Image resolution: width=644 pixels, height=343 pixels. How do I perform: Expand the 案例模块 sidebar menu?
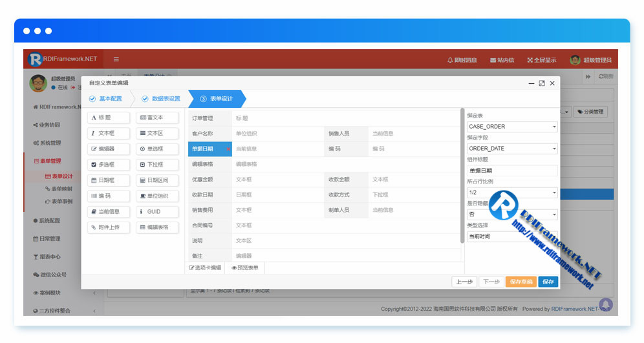point(64,293)
